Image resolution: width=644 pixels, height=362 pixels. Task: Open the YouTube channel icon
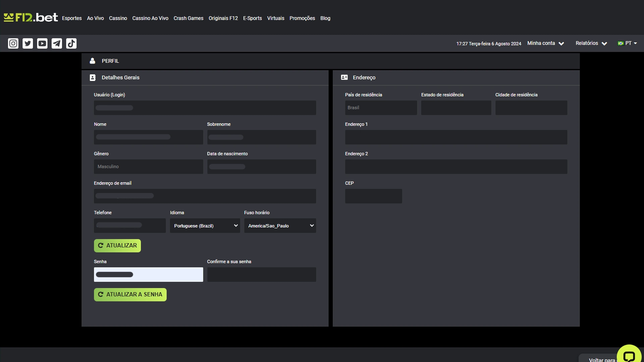42,43
